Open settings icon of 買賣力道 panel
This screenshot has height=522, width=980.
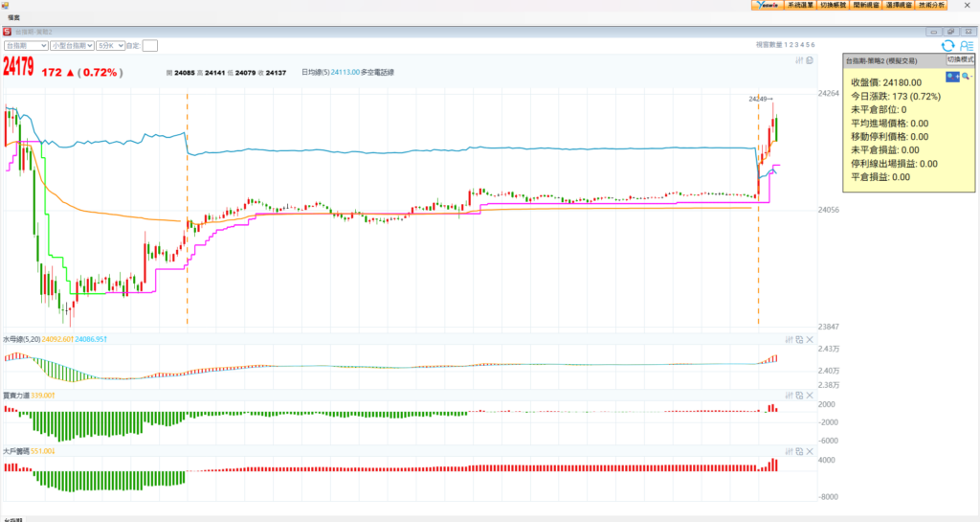tap(791, 395)
